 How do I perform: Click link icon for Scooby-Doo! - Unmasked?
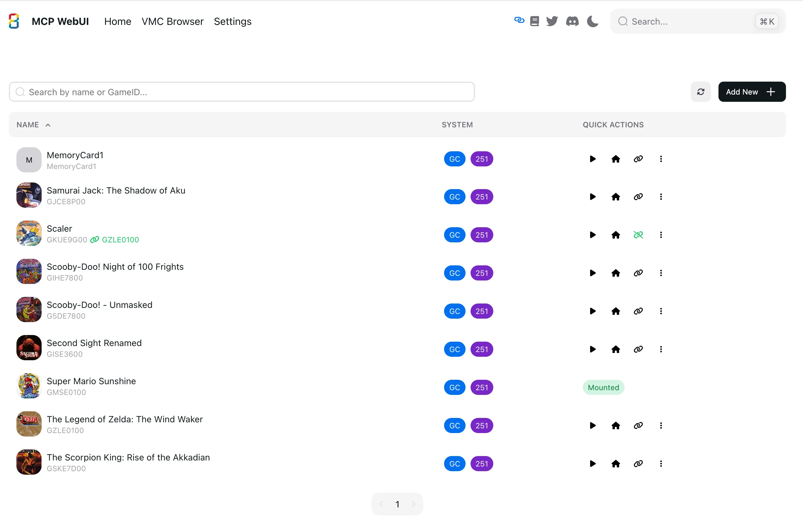click(x=638, y=311)
